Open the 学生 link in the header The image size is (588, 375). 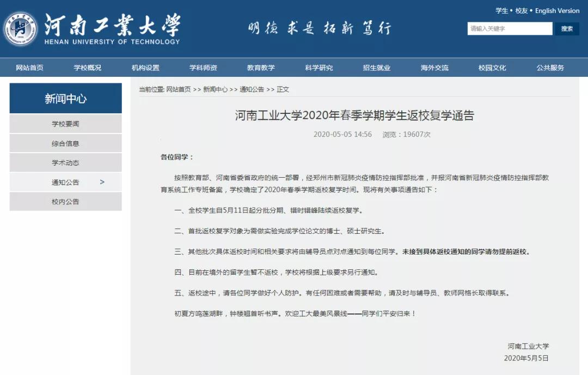502,11
